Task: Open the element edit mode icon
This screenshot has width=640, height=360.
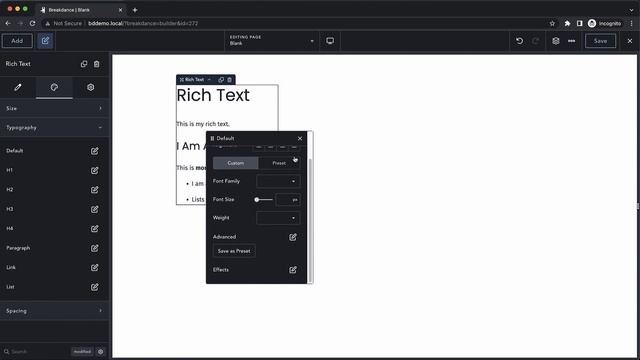Action: [45, 41]
